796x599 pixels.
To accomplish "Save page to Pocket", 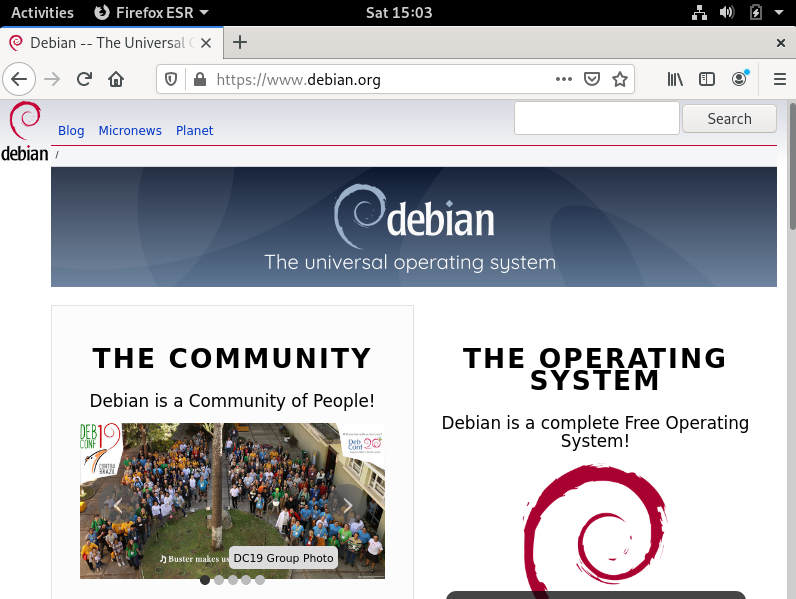I will point(592,79).
